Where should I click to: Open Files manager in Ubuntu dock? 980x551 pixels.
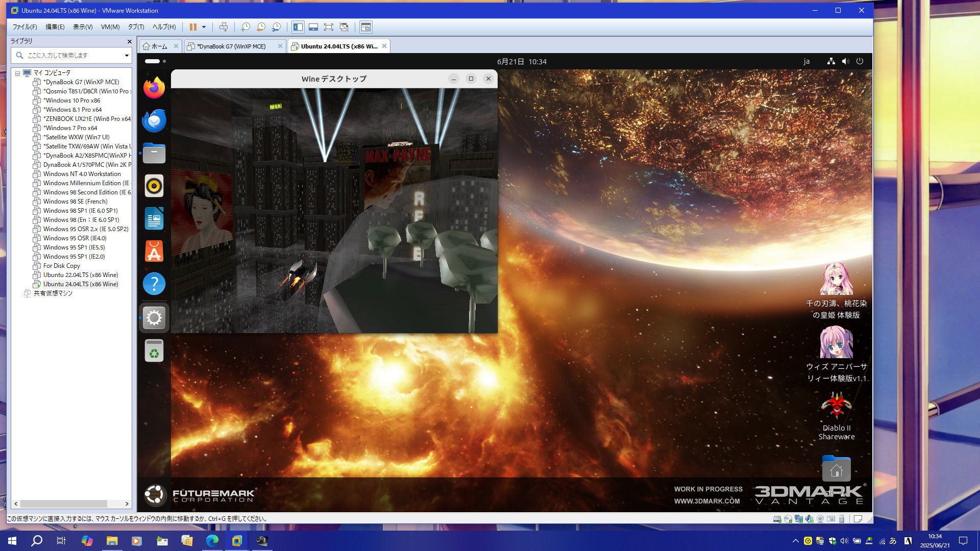tap(154, 153)
